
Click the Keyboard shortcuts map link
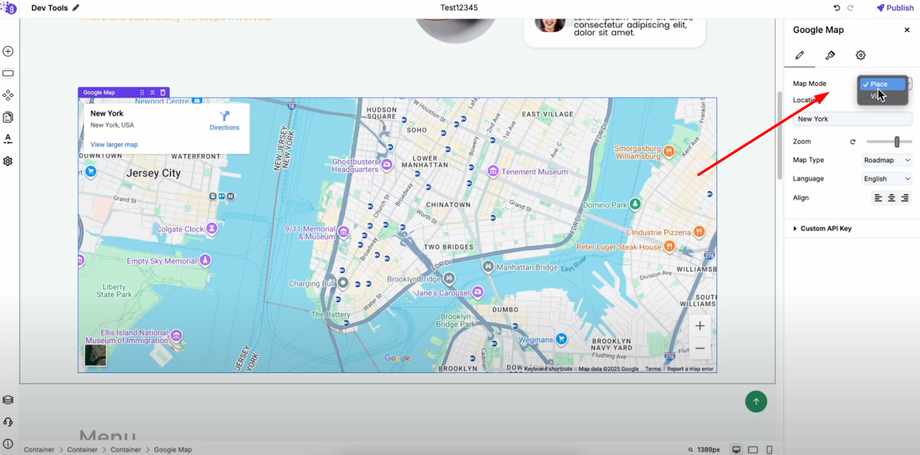[548, 369]
